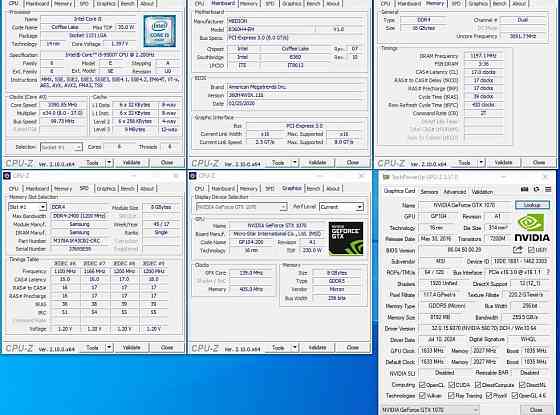
Task: Click the BIOS export share icon in GPU-Z
Action: click(517, 250)
